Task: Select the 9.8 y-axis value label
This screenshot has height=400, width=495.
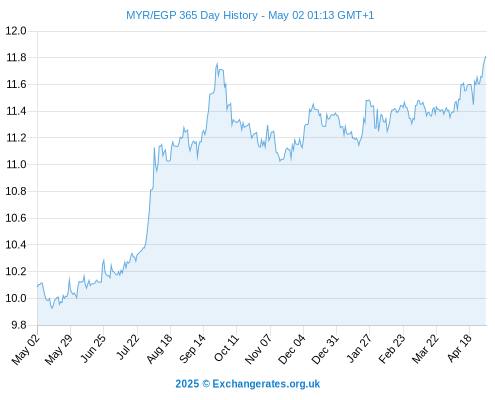Action: coord(19,325)
